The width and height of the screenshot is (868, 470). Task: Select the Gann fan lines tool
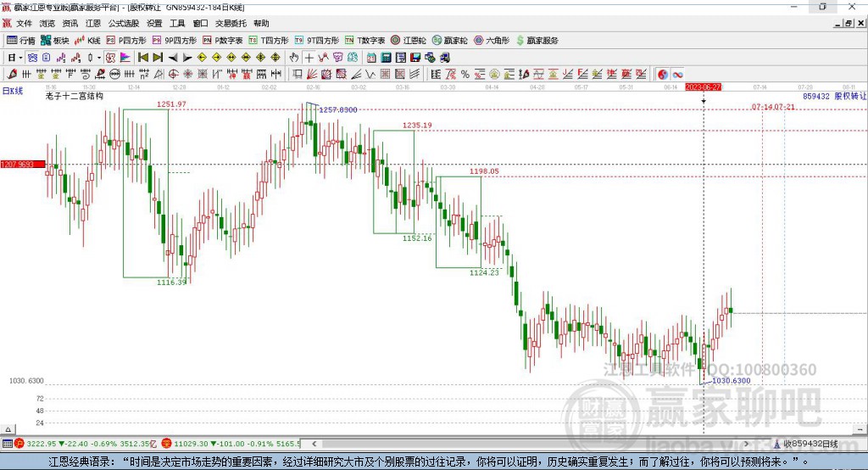(312, 75)
